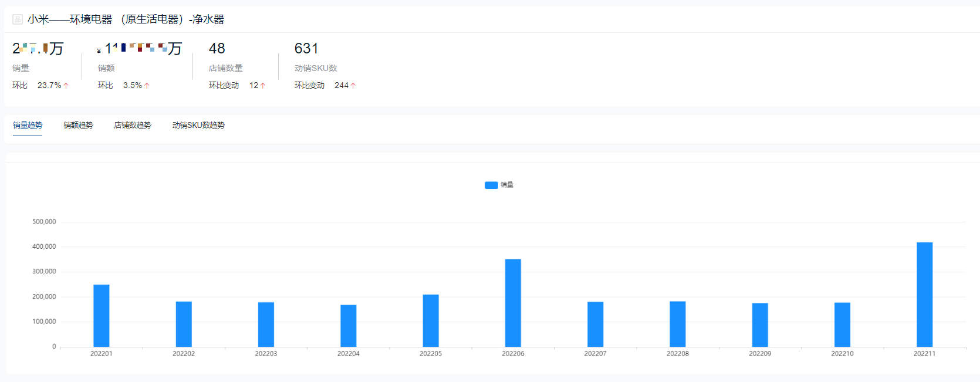Click the up arrow beside 23.7%
The image size is (980, 382).
point(66,86)
